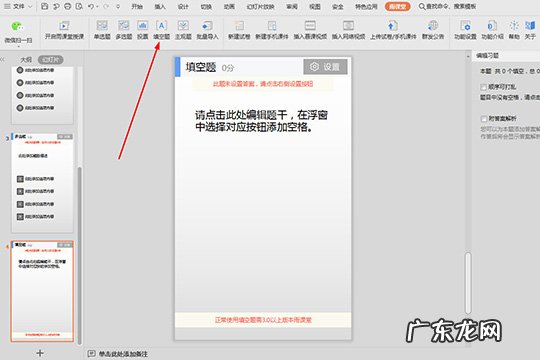
Task: Click the export icon next to save
Action: pos(56,6)
